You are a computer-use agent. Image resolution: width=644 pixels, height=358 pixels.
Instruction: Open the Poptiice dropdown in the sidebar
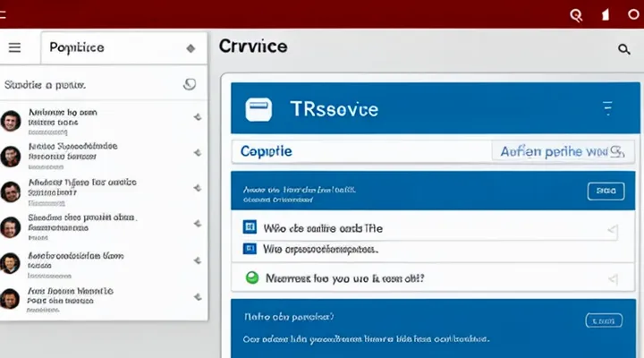pos(190,48)
